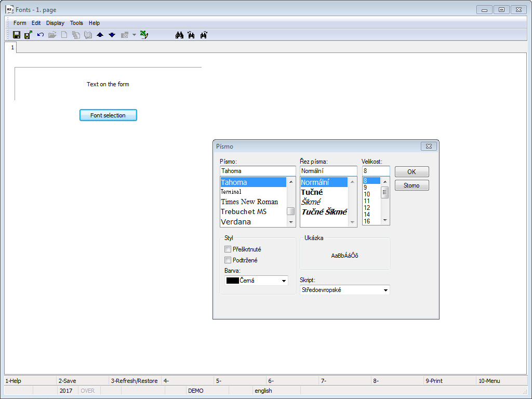Select size 11 in size list
The width and height of the screenshot is (532, 399).
(371, 201)
